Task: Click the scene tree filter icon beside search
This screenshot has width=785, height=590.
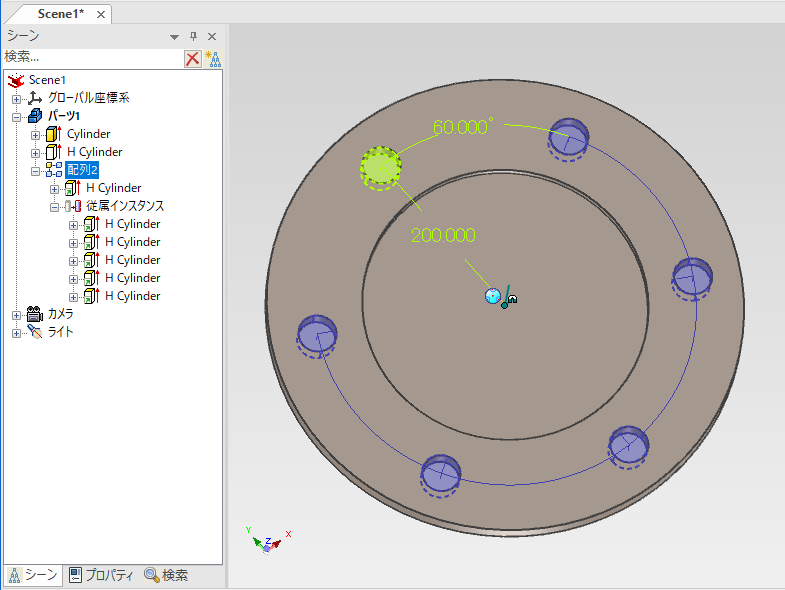Action: tap(212, 58)
